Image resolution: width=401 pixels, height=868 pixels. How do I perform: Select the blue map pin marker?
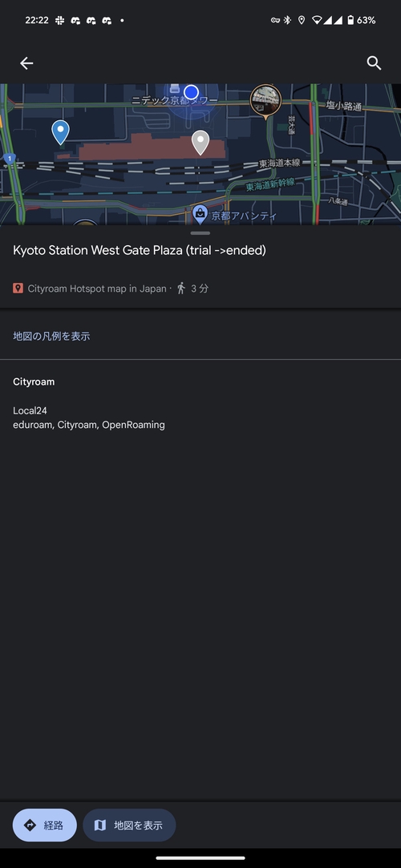pos(60,132)
